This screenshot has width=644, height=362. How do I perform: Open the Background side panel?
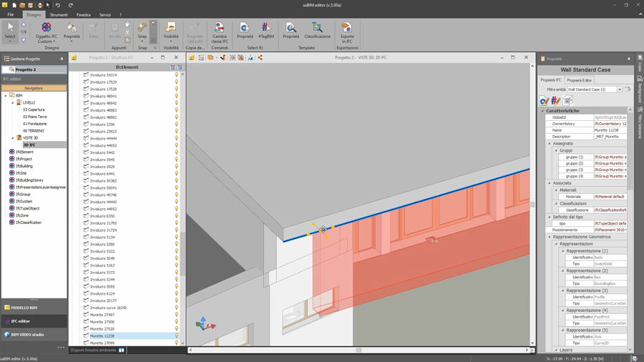coord(640,89)
